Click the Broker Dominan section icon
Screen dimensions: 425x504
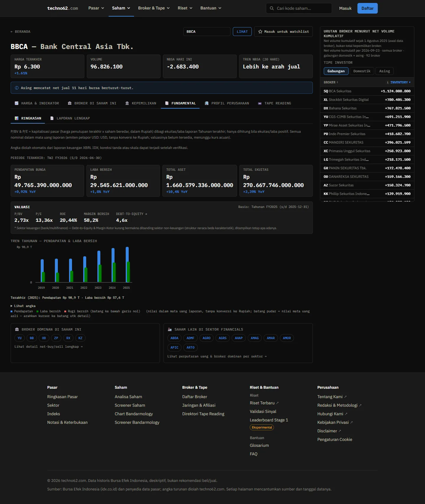pyautogui.click(x=17, y=329)
